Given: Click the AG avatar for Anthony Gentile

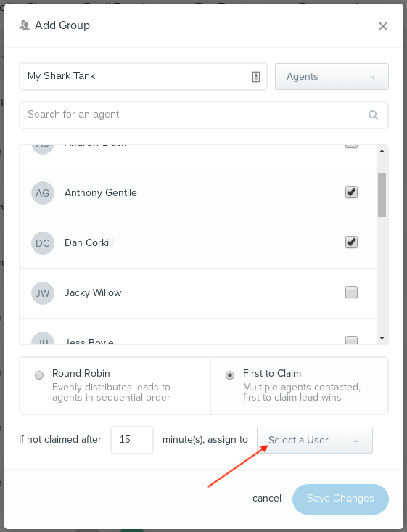Looking at the screenshot, I should click(x=43, y=193).
